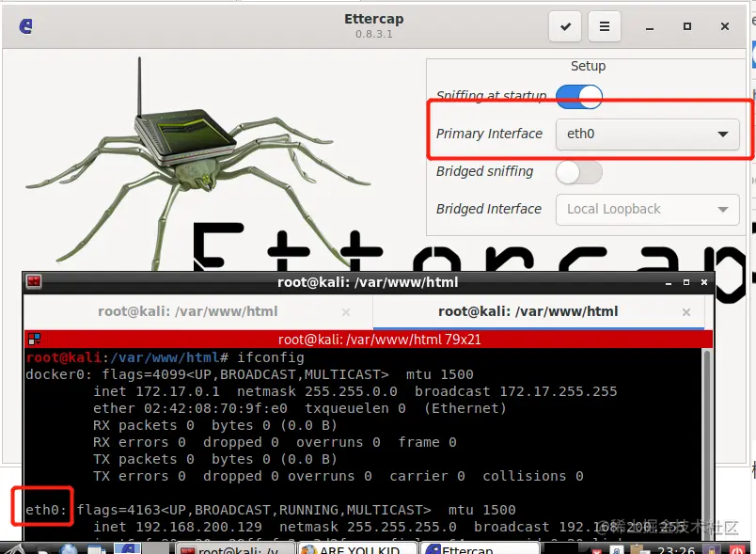
Task: Click the red power icon in taskbar
Action: click(737, 549)
